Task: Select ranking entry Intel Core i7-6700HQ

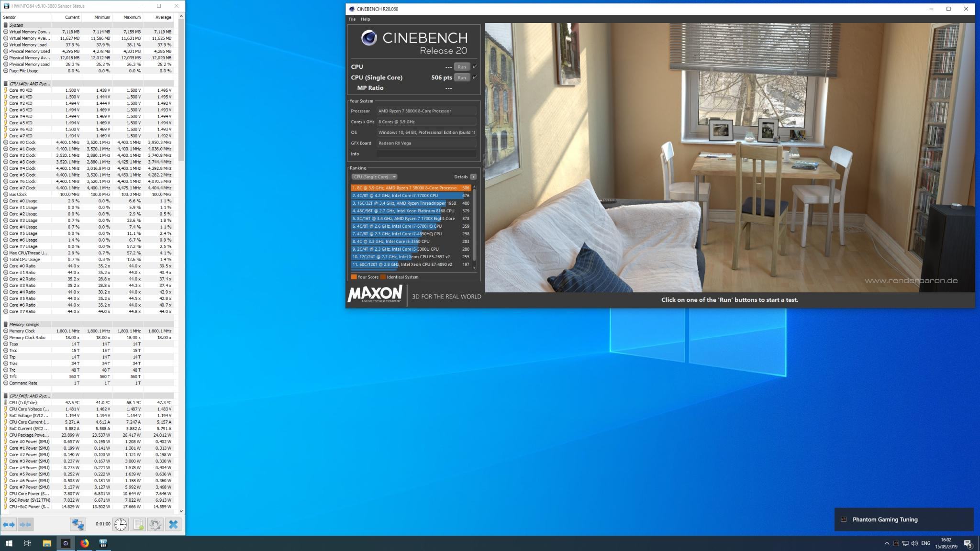Action: coord(411,226)
